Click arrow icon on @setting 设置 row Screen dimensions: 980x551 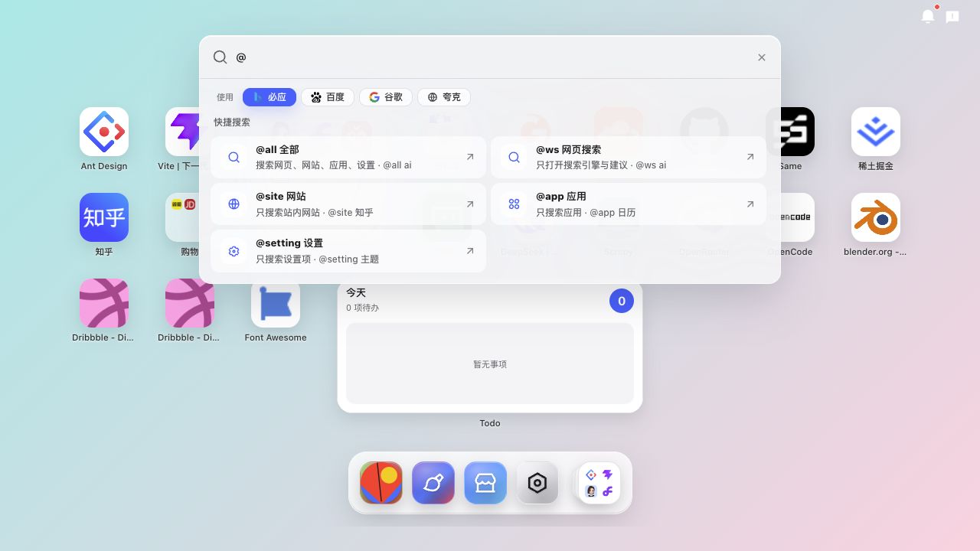click(x=470, y=251)
